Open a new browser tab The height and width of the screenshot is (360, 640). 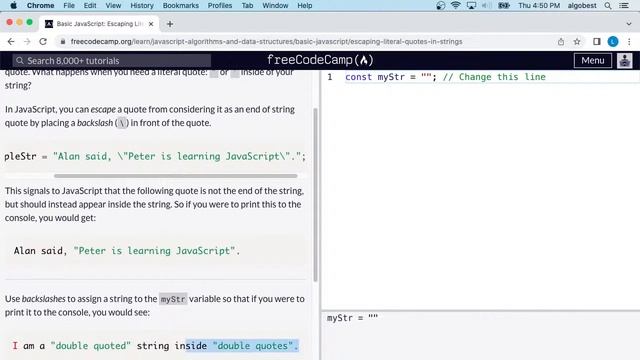170,24
